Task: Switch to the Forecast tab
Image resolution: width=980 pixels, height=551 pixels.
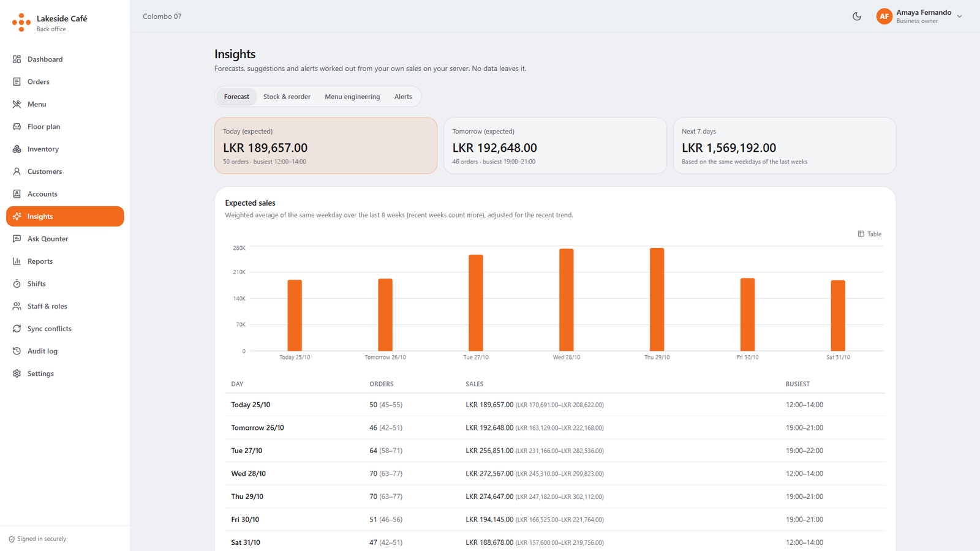Action: click(x=236, y=97)
